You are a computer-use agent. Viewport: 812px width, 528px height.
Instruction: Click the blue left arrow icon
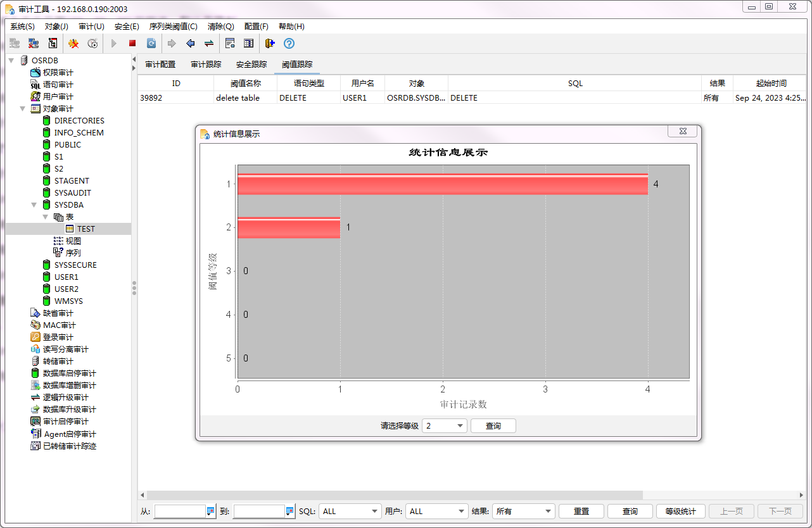(x=190, y=44)
